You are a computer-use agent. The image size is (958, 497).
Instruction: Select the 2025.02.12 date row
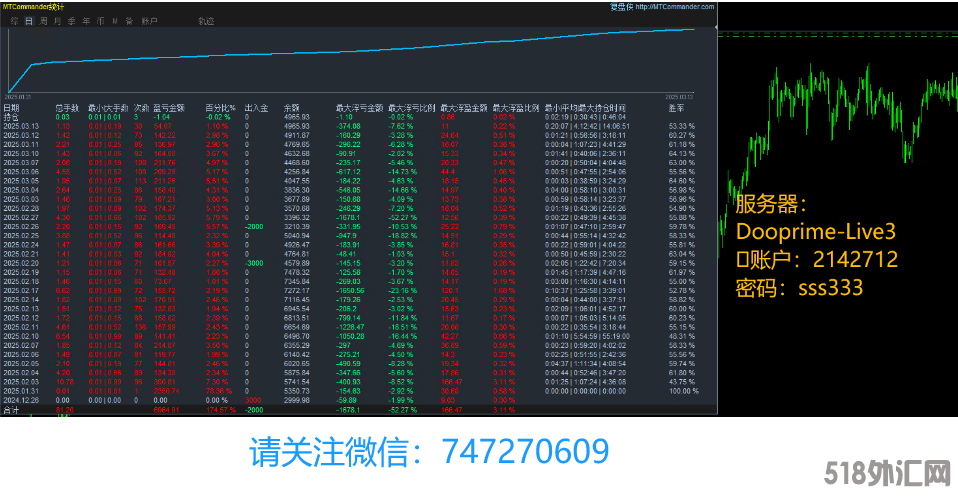pyautogui.click(x=359, y=318)
